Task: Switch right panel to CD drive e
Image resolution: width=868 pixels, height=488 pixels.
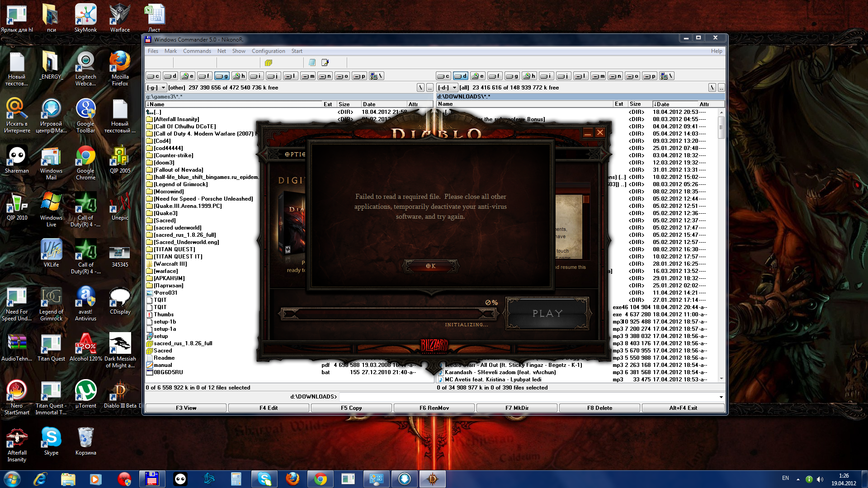Action: [x=478, y=76]
